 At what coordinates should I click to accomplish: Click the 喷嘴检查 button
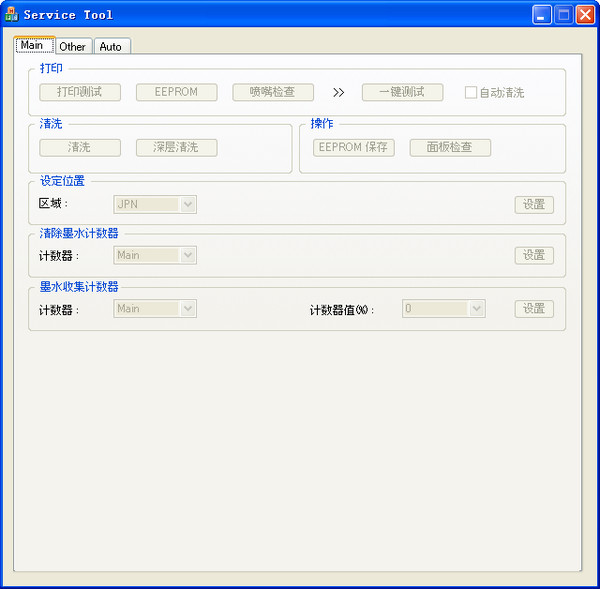pos(273,92)
